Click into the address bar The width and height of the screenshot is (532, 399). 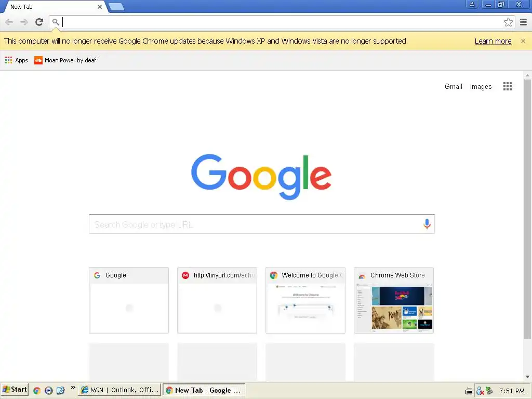[282, 22]
